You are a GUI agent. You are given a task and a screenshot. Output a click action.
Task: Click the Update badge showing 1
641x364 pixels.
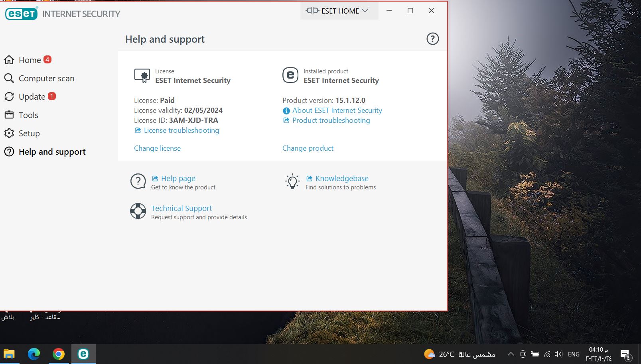coord(52,96)
